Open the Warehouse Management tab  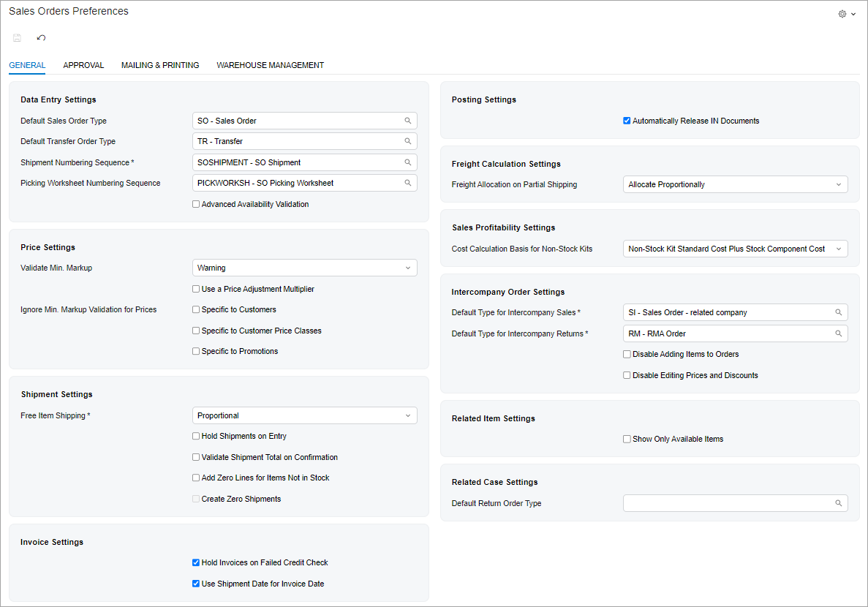[270, 65]
